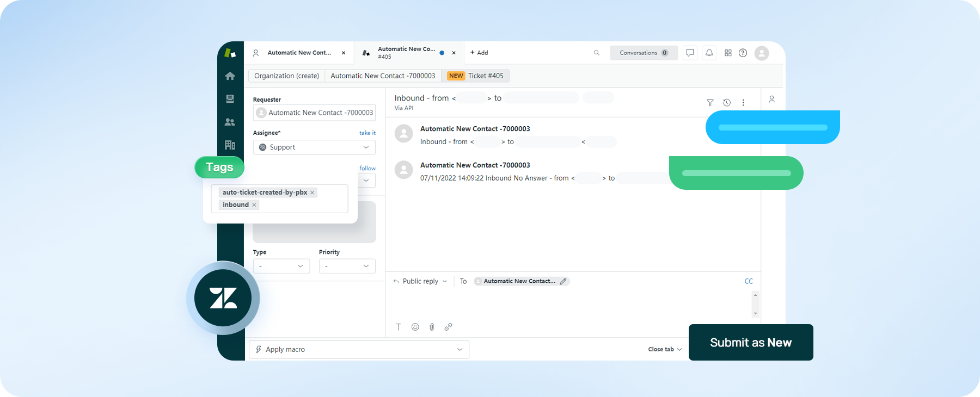The height and width of the screenshot is (397, 980).
Task: Remove auto-ticket-created-by-pbx tag
Action: coord(313,193)
